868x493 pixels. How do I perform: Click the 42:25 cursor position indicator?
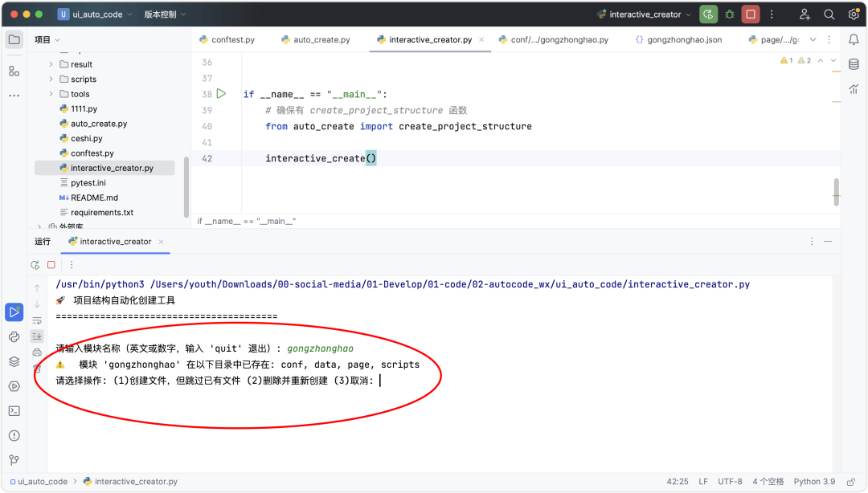click(x=678, y=482)
